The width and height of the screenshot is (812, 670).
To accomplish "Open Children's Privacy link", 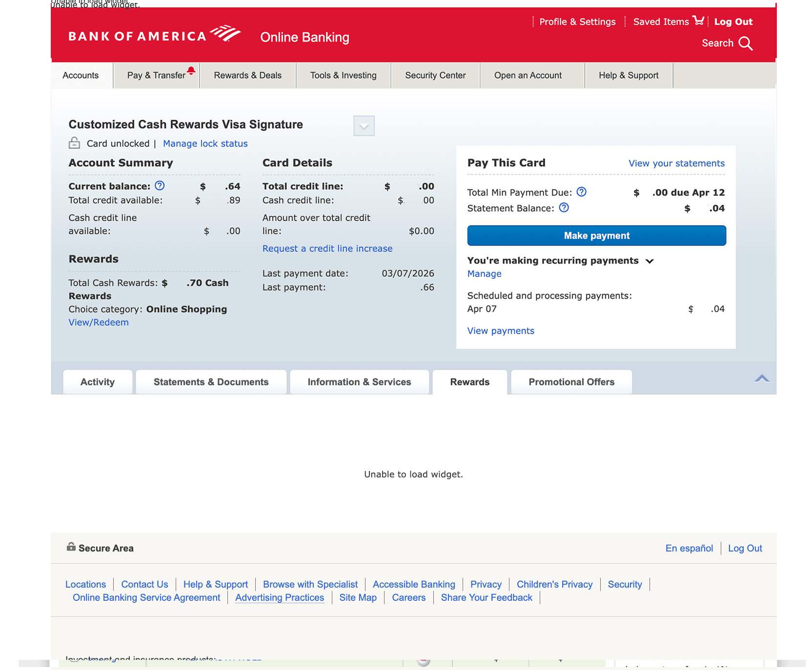I will [x=554, y=584].
